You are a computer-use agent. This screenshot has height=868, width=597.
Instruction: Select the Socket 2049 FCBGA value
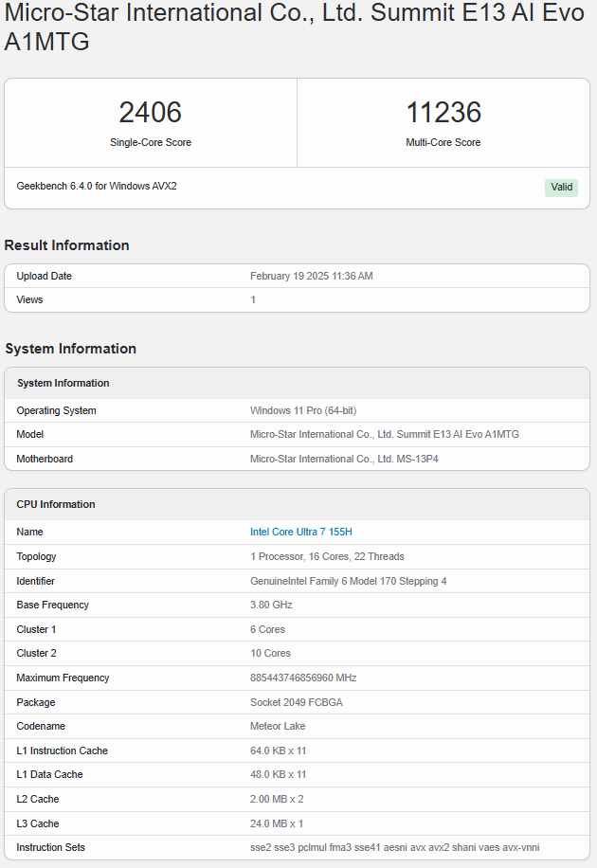click(297, 702)
